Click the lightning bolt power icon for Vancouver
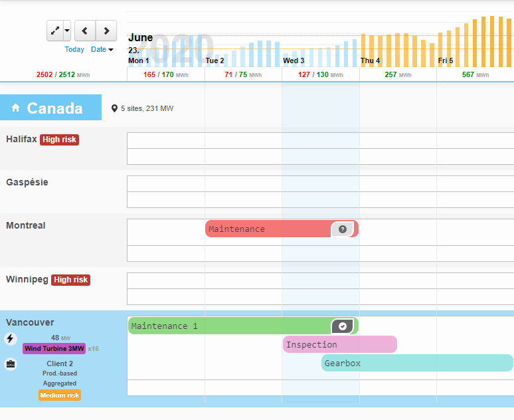This screenshot has width=514, height=420. coord(11,339)
